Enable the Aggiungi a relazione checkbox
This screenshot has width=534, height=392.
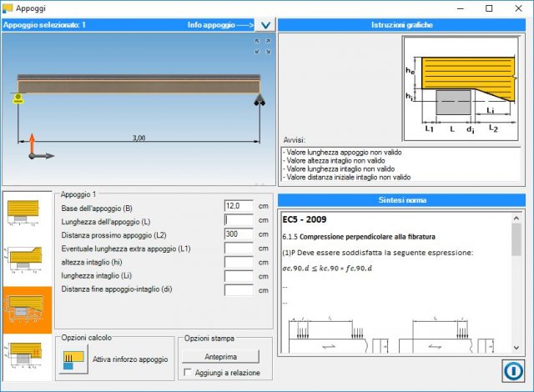tap(188, 373)
